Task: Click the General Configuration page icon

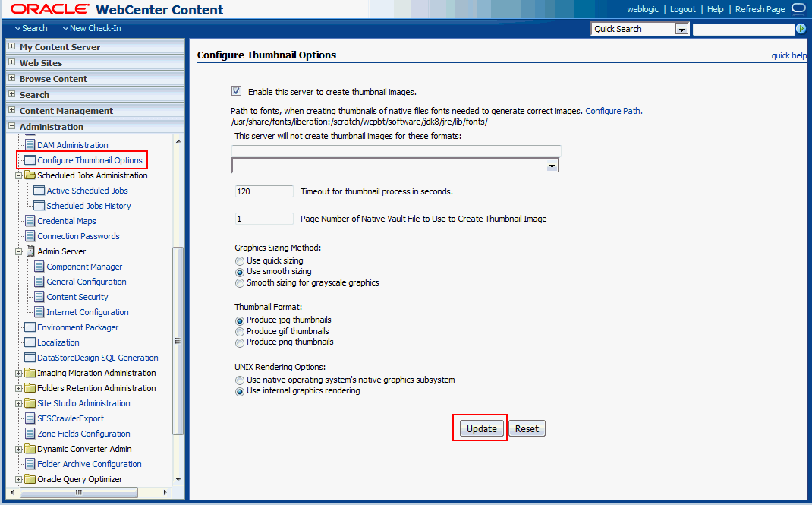Action: (x=39, y=281)
